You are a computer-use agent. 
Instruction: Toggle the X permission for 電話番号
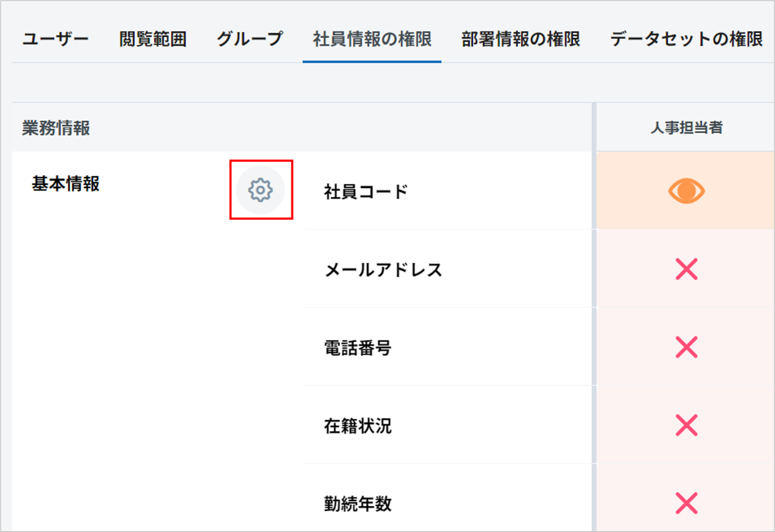point(686,347)
